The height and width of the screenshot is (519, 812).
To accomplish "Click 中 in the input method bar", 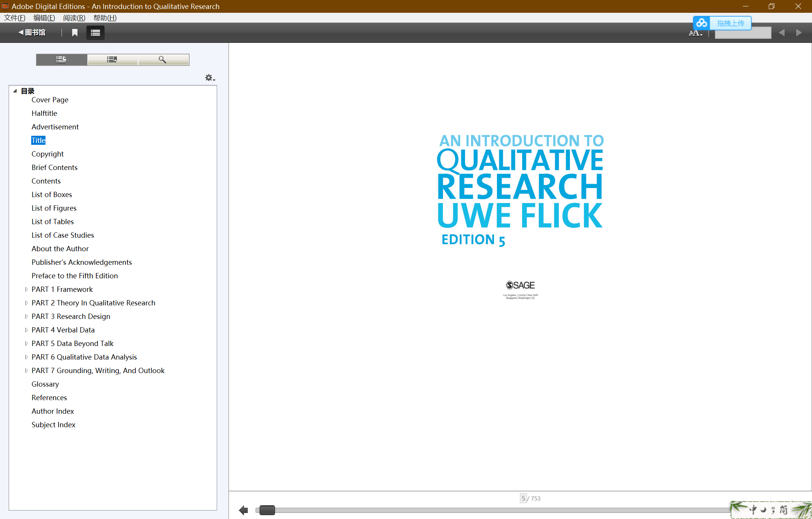I will pos(753,510).
